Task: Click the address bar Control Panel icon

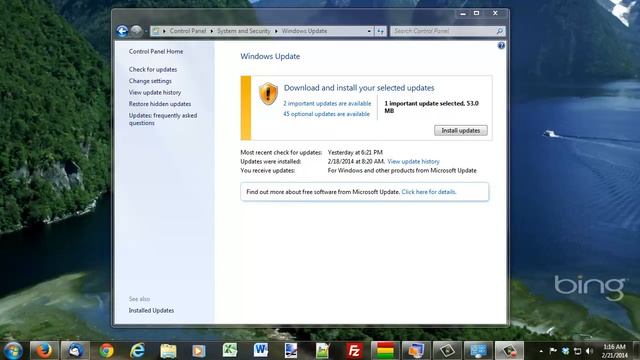Action: pyautogui.click(x=156, y=31)
